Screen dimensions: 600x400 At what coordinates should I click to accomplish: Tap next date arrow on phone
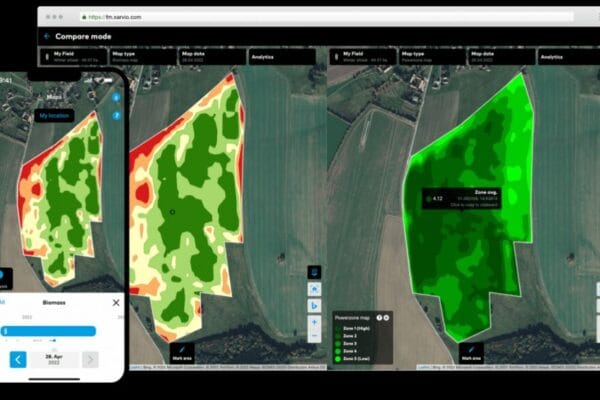tap(90, 359)
